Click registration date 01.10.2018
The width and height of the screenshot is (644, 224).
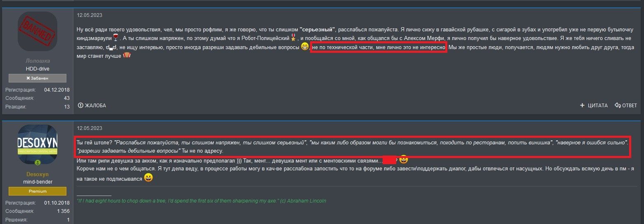[x=57, y=203]
